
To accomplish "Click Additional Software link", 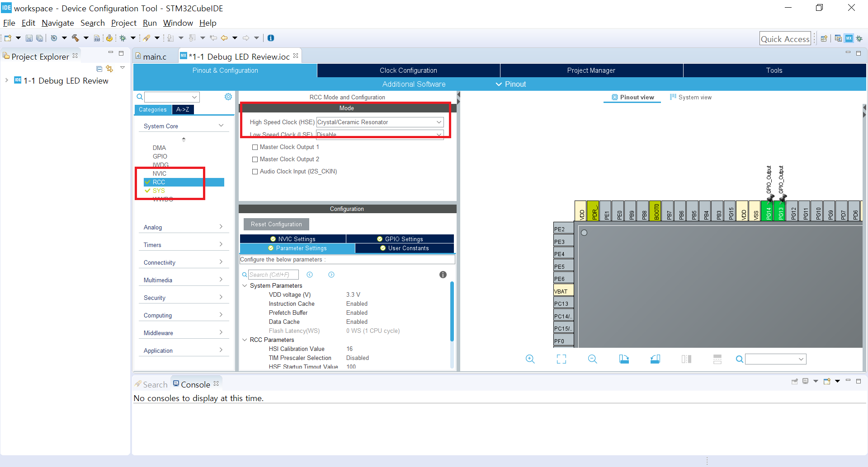I will click(414, 84).
